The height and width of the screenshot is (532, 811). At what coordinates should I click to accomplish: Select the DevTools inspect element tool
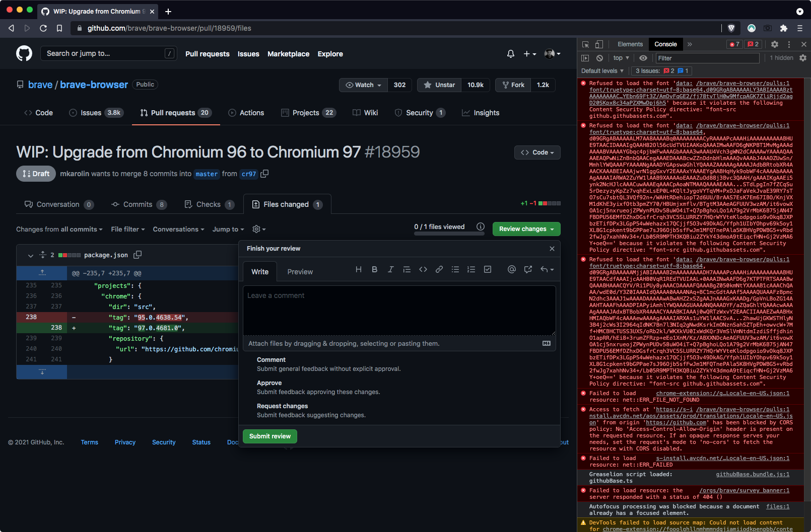pos(585,44)
